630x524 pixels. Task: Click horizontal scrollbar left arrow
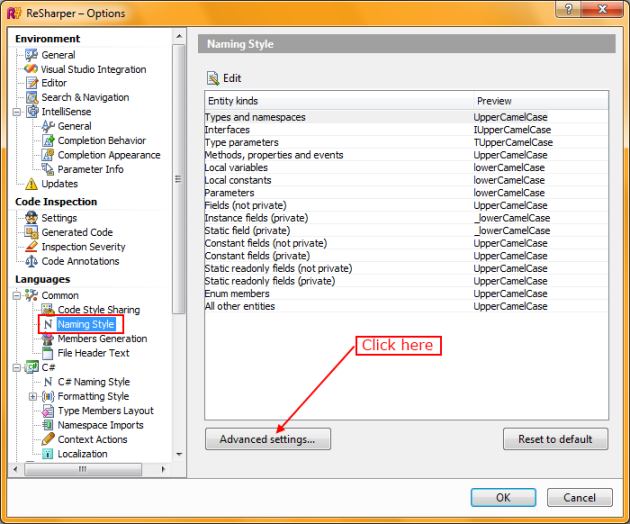click(x=15, y=469)
